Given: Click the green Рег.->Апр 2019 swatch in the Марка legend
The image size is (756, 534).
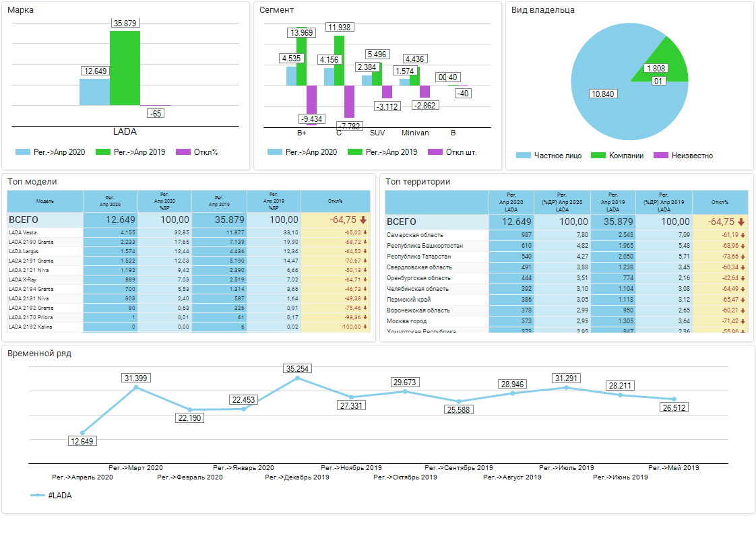Looking at the screenshot, I should tap(103, 152).
